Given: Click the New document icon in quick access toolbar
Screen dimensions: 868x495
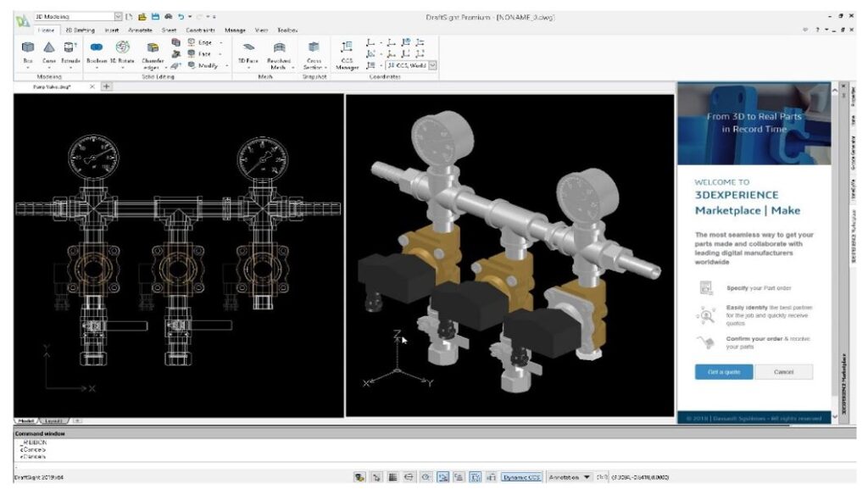Looking at the screenshot, I should [129, 17].
